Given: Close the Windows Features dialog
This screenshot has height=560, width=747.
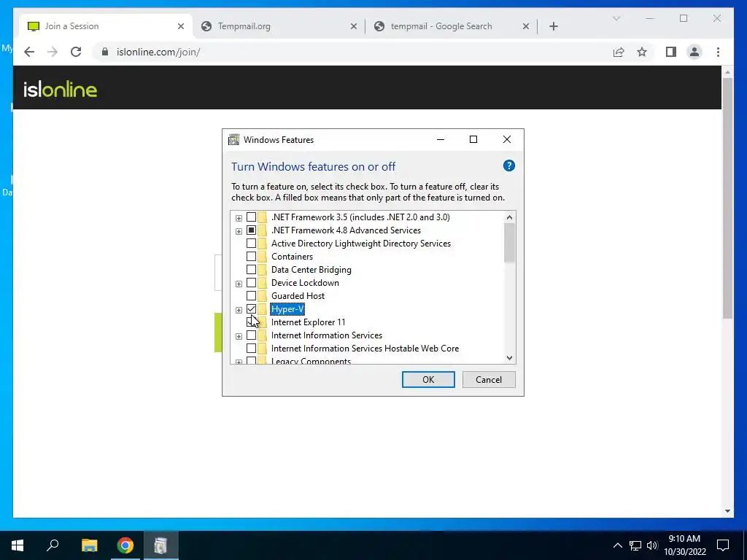Looking at the screenshot, I should pos(507,139).
